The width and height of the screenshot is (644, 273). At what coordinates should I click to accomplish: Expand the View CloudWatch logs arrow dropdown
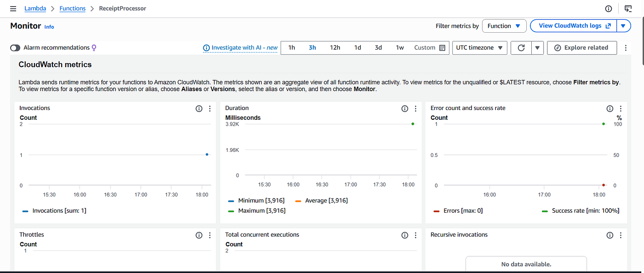pyautogui.click(x=623, y=26)
